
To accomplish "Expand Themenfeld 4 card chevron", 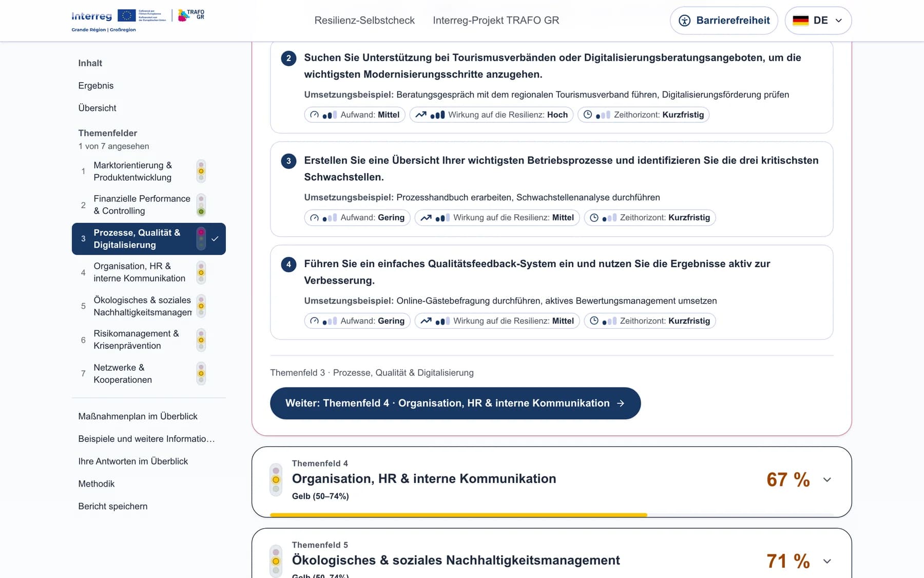I will point(827,480).
